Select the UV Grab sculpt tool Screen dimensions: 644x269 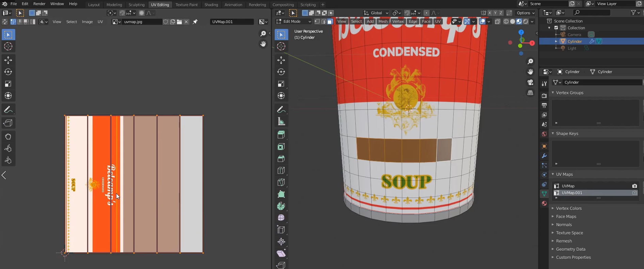8,137
